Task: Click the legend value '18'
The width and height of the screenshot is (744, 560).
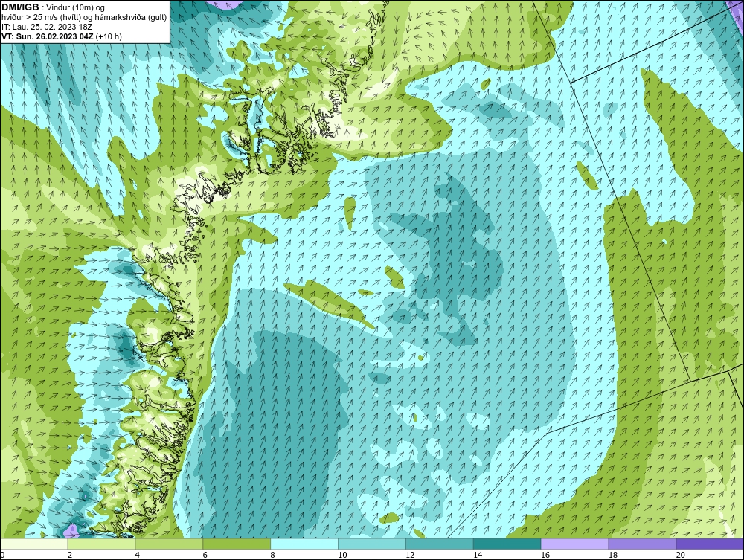Action: coord(612,555)
